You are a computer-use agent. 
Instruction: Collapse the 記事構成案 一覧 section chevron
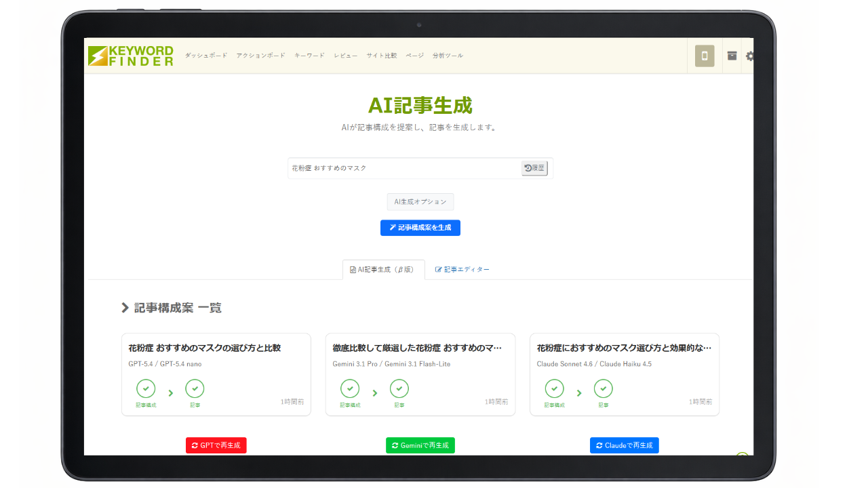[x=125, y=308]
